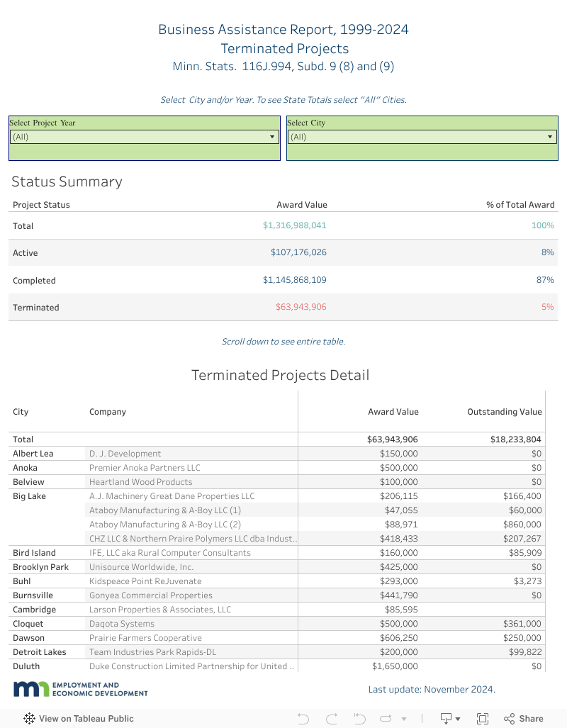
Task: Open View on Tableau Public link
Action: (x=86, y=718)
